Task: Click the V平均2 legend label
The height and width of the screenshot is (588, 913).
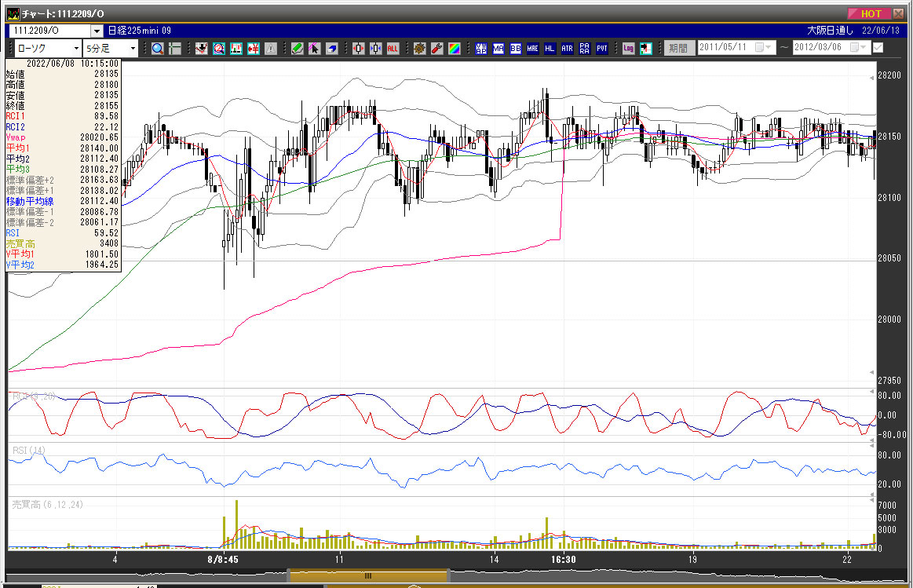Action: pyautogui.click(x=20, y=265)
